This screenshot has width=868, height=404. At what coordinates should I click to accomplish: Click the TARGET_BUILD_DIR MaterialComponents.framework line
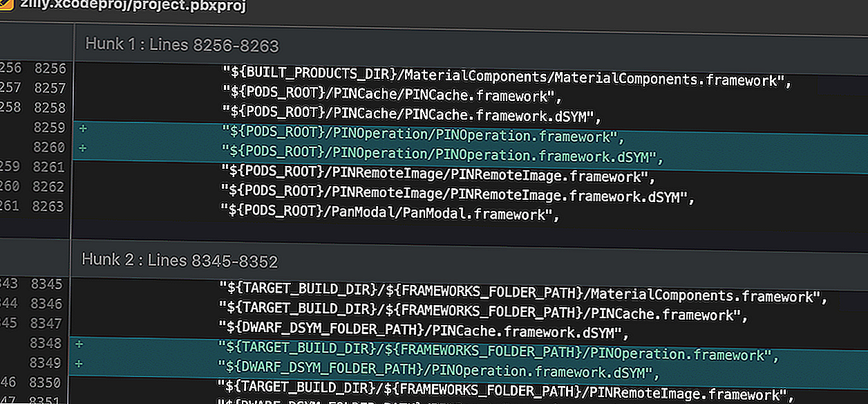click(x=523, y=291)
